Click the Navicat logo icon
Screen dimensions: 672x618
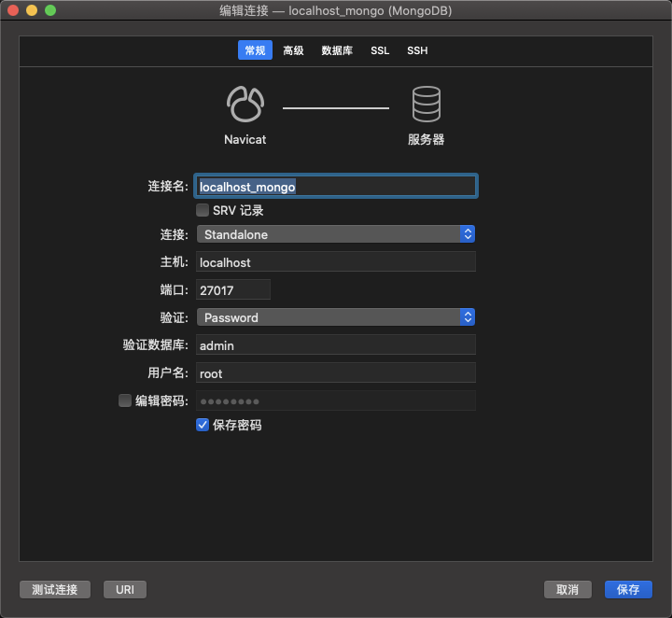point(245,105)
